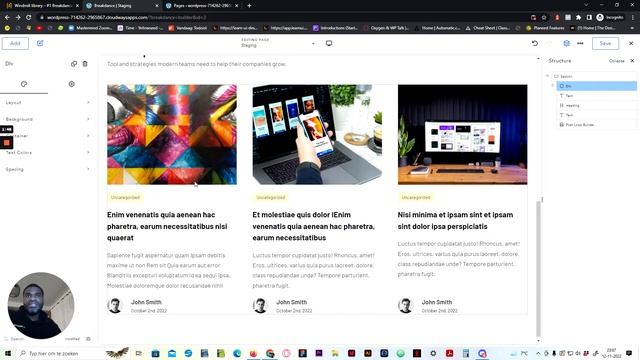Click Collapse in Structure panel
The width and height of the screenshot is (640, 360).
click(x=617, y=61)
